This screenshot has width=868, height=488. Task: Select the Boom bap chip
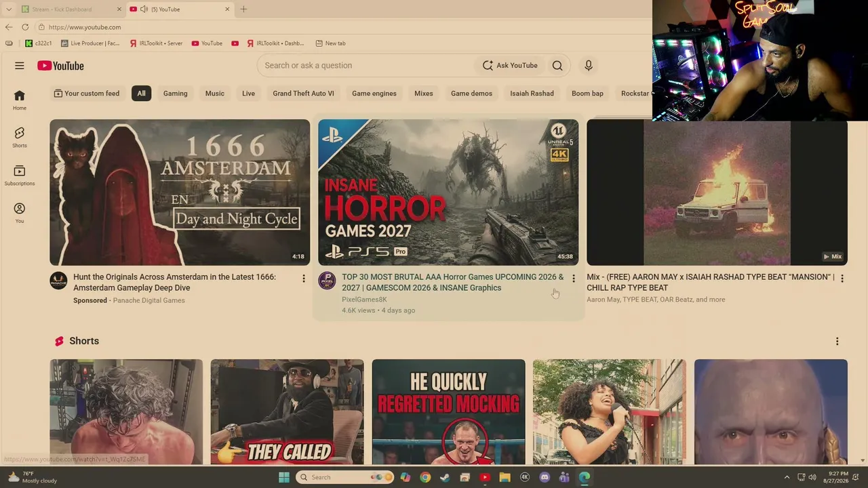(587, 94)
